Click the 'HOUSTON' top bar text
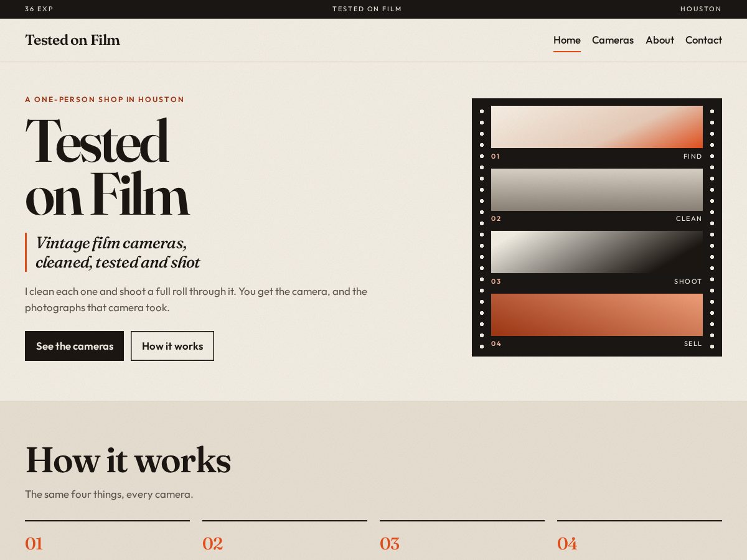 701,9
